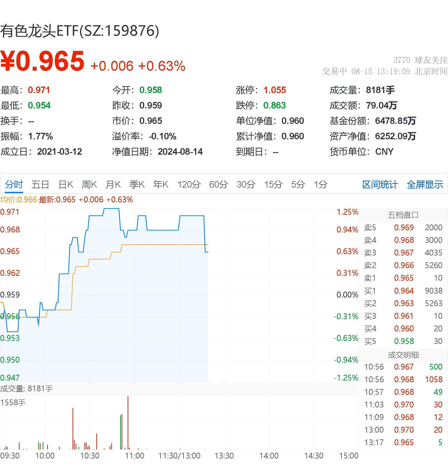Image resolution: width=448 pixels, height=476 pixels.
Task: Open the 120分 interval chart
Action: (x=189, y=184)
